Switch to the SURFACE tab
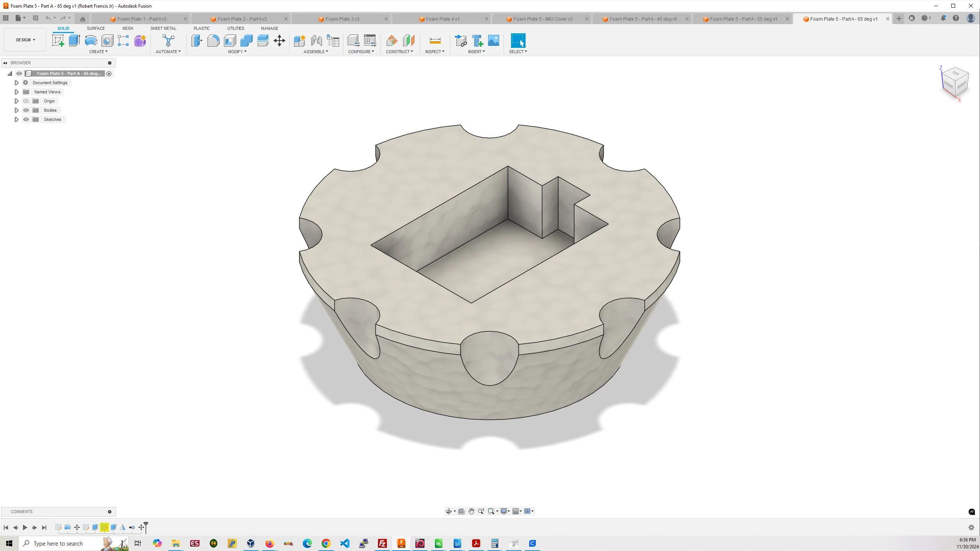This screenshot has width=980, height=551. (x=96, y=28)
